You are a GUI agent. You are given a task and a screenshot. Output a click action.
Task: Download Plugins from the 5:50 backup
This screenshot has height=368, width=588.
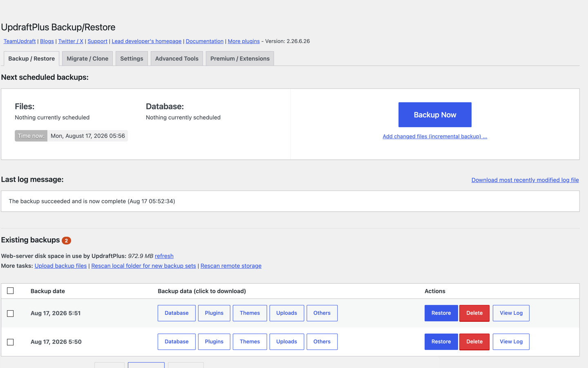click(x=214, y=342)
